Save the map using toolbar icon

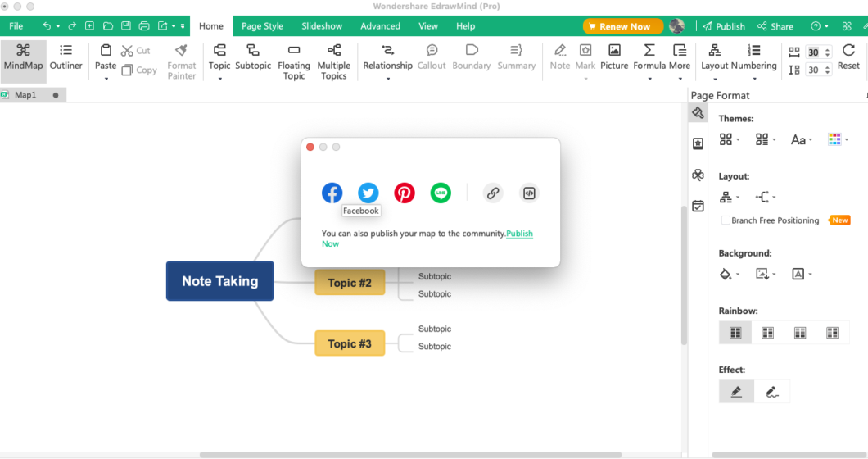pos(126,26)
